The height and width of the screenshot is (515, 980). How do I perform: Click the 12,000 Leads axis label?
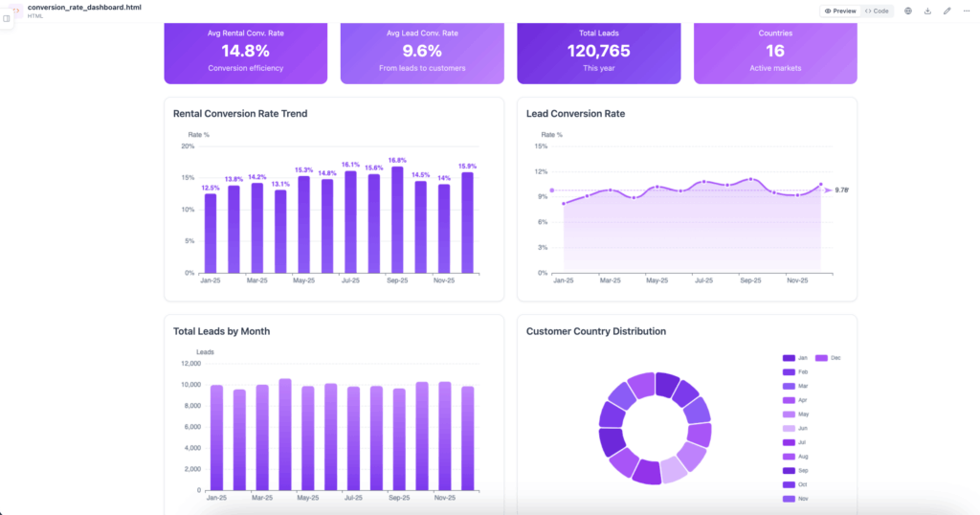[x=190, y=364]
